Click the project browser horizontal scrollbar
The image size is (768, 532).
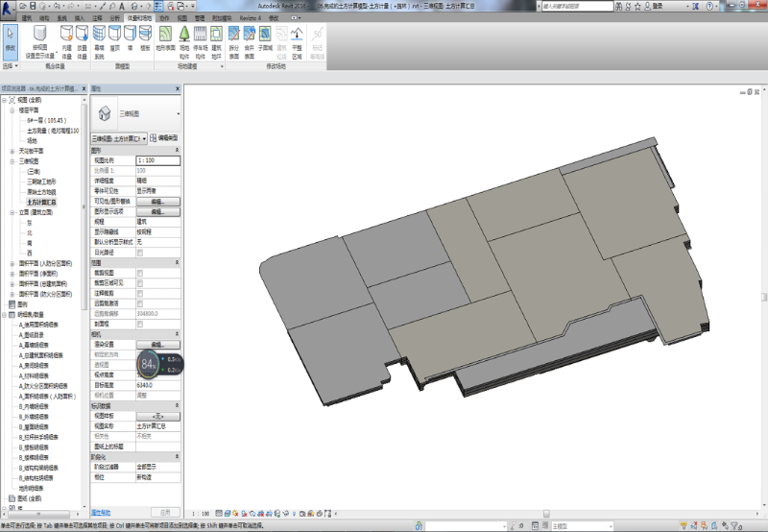[41, 514]
